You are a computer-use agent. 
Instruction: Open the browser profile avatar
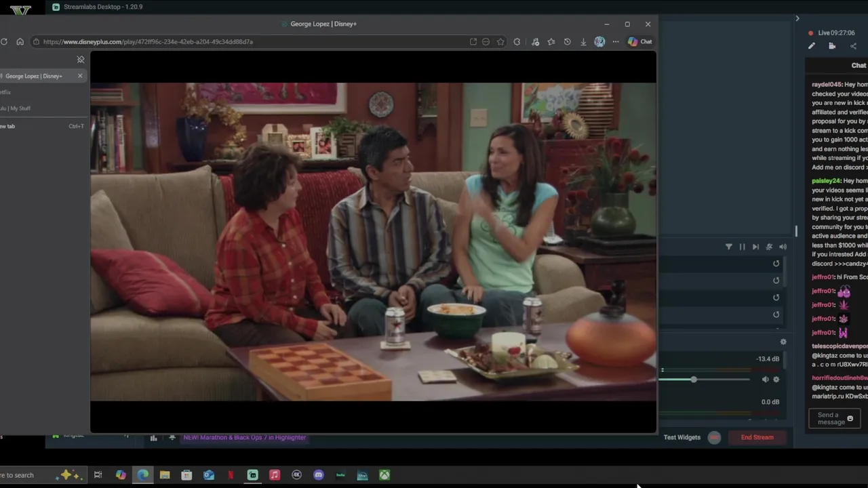click(599, 41)
